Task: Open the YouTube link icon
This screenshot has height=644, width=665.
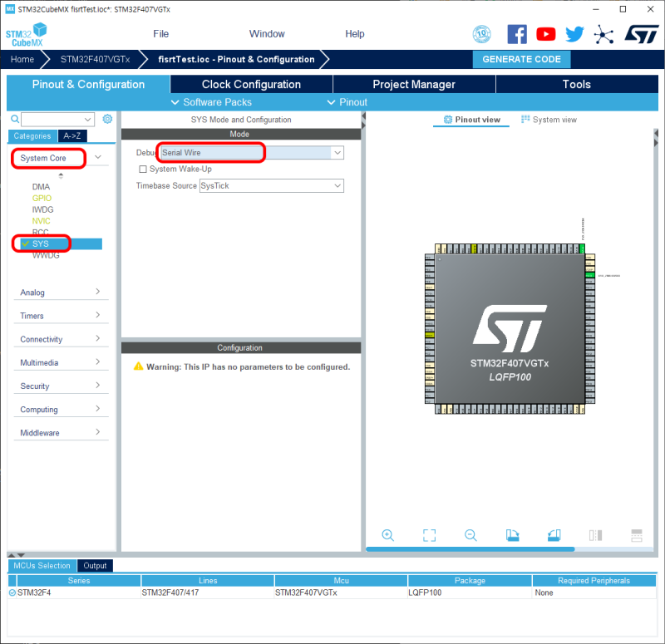Action: [x=546, y=34]
